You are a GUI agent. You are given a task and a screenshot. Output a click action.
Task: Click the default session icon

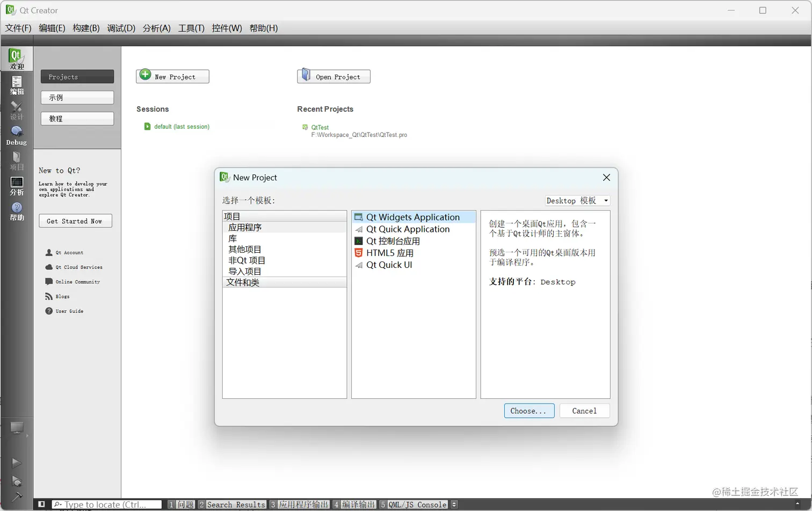(x=147, y=127)
